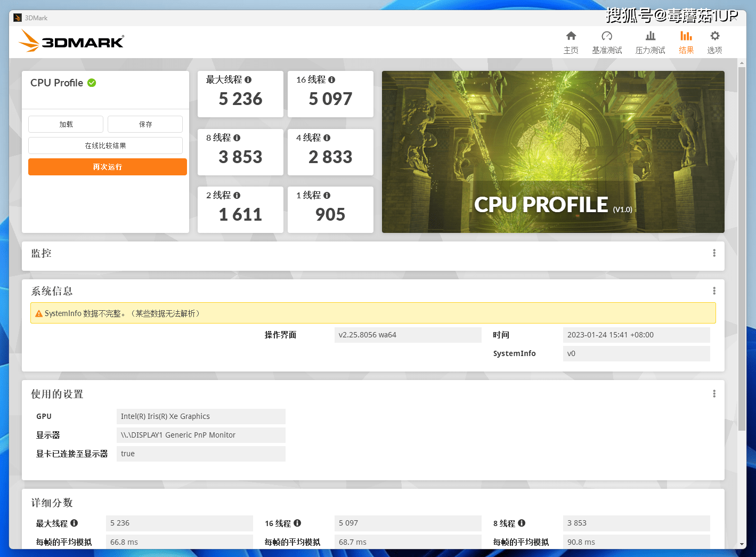This screenshot has height=557, width=756.
Task: Click 在线比较结果 compare online button
Action: coord(105,146)
